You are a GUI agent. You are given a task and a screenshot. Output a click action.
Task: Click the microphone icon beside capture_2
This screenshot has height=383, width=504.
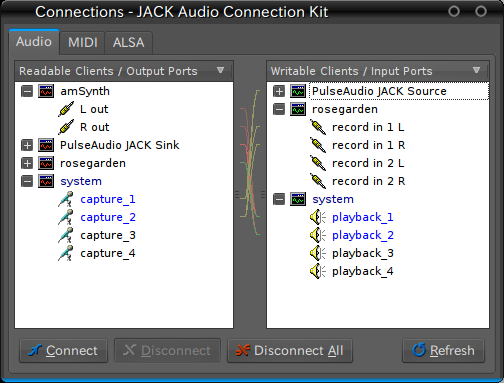(x=66, y=217)
